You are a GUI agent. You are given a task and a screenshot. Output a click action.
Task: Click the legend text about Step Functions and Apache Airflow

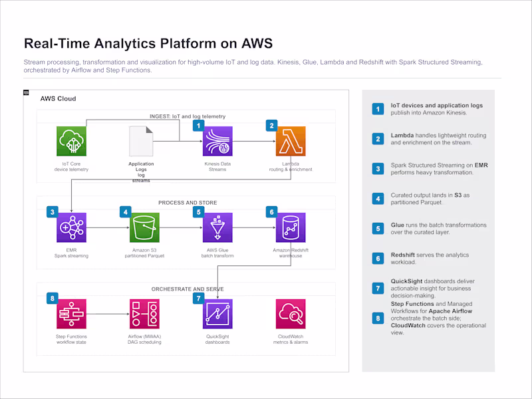coord(438,318)
